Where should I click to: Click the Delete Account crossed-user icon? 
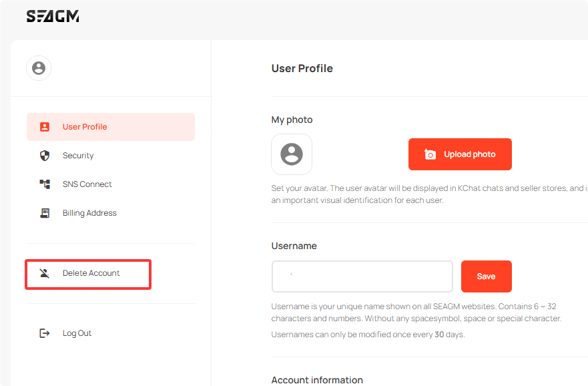45,273
